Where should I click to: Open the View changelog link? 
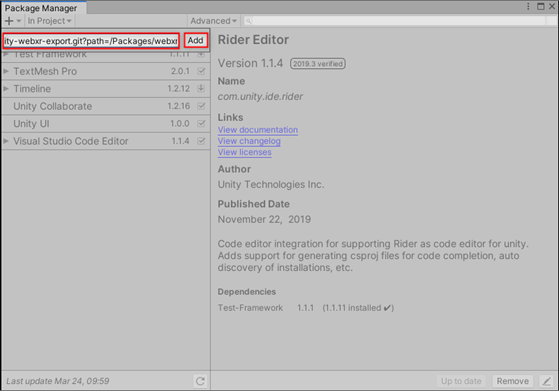(249, 141)
